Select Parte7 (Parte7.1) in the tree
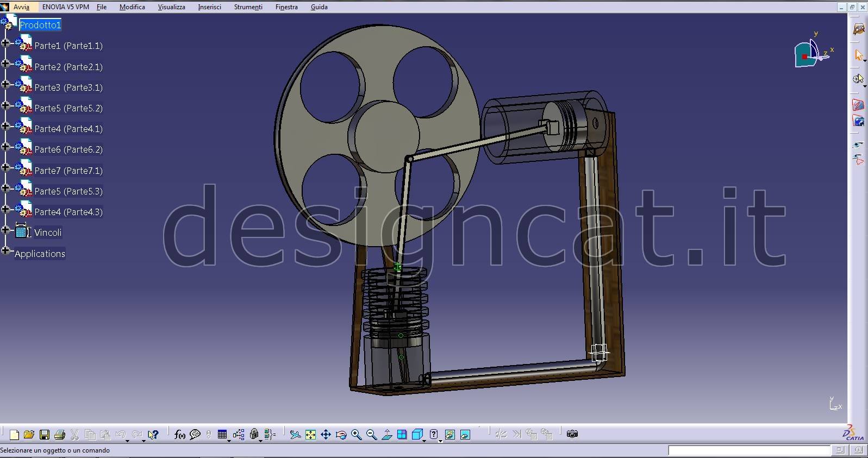The height and width of the screenshot is (458, 868). click(x=68, y=171)
